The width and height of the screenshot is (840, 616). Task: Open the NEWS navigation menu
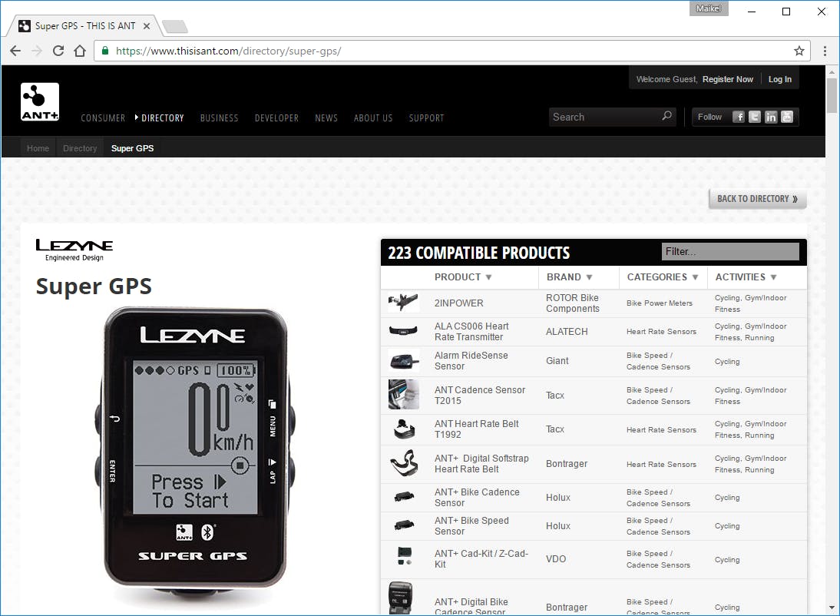pyautogui.click(x=326, y=118)
